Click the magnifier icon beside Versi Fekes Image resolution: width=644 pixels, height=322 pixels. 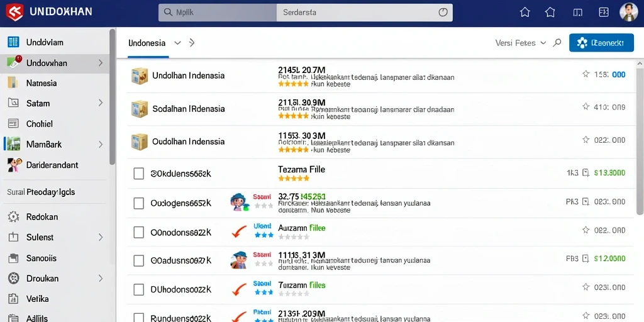coord(557,42)
